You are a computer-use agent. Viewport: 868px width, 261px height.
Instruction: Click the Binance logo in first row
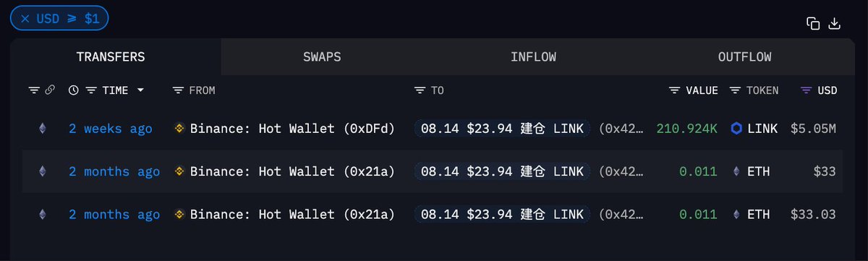pos(179,129)
